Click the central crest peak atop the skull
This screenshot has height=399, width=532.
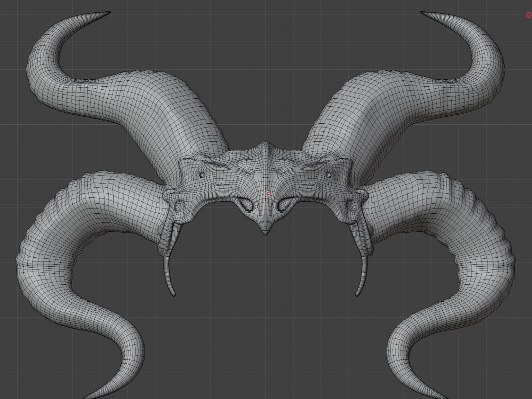266,143
